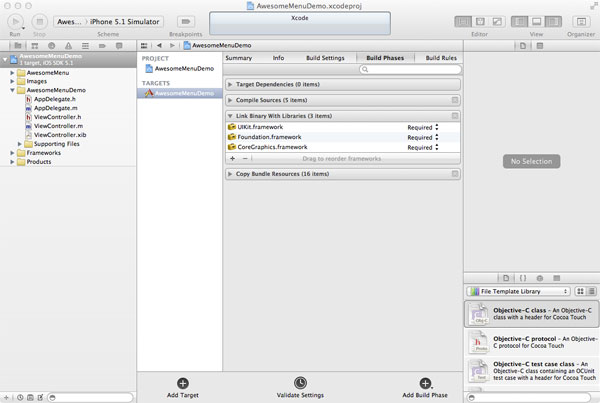The width and height of the screenshot is (600, 403).
Task: Expand the Images folder
Action: tap(12, 82)
